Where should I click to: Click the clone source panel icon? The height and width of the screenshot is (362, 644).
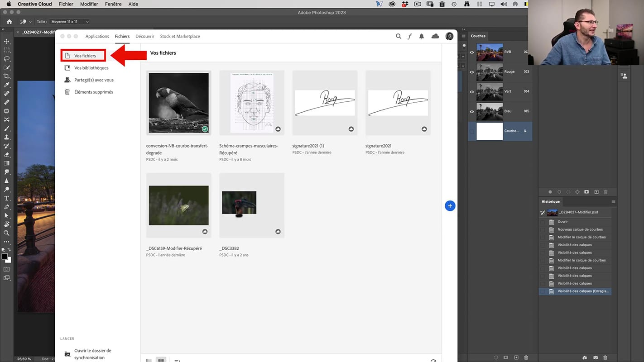click(625, 76)
